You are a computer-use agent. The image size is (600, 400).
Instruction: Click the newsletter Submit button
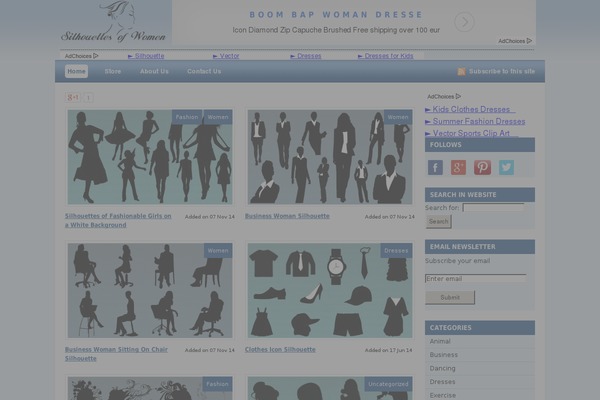coord(450,297)
